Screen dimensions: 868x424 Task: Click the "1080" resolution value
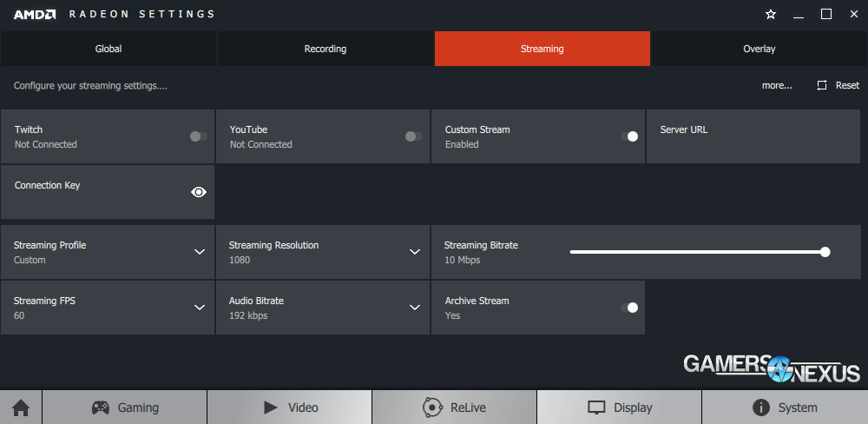point(240,260)
